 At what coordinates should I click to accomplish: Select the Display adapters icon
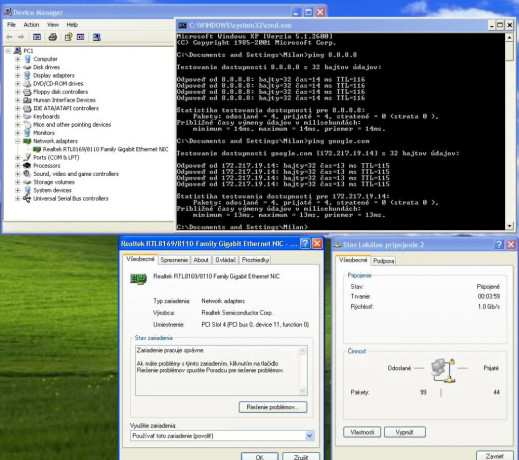point(27,75)
